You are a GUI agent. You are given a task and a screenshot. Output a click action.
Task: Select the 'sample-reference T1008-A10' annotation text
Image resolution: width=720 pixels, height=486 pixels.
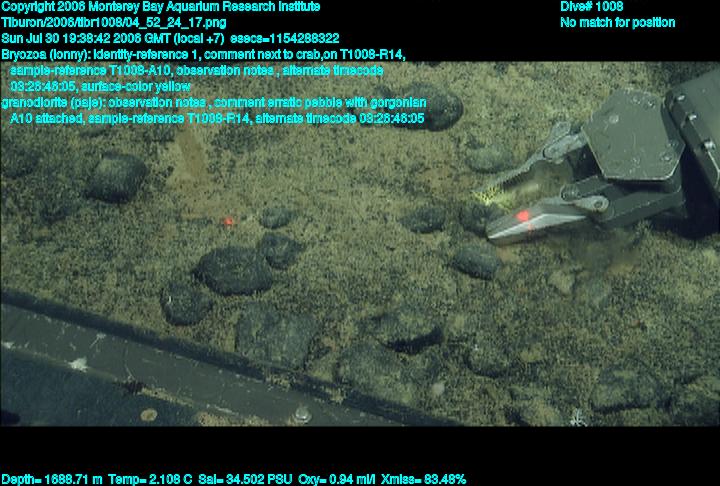coord(91,71)
